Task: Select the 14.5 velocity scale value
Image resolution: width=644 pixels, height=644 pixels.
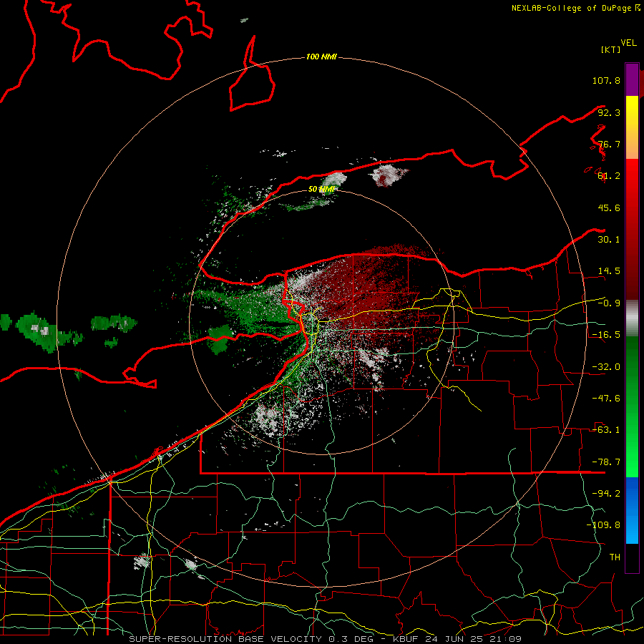Action: click(x=609, y=271)
